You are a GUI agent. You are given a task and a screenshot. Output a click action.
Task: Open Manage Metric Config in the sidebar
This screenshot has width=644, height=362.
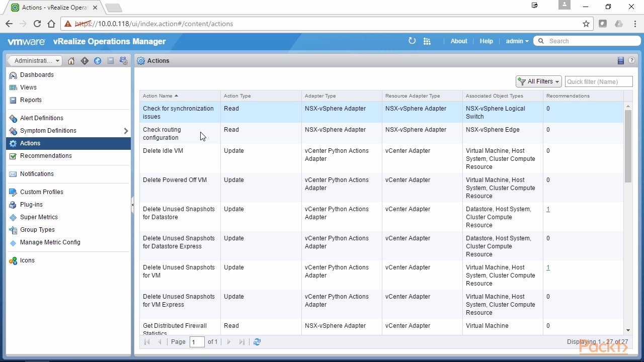click(50, 242)
